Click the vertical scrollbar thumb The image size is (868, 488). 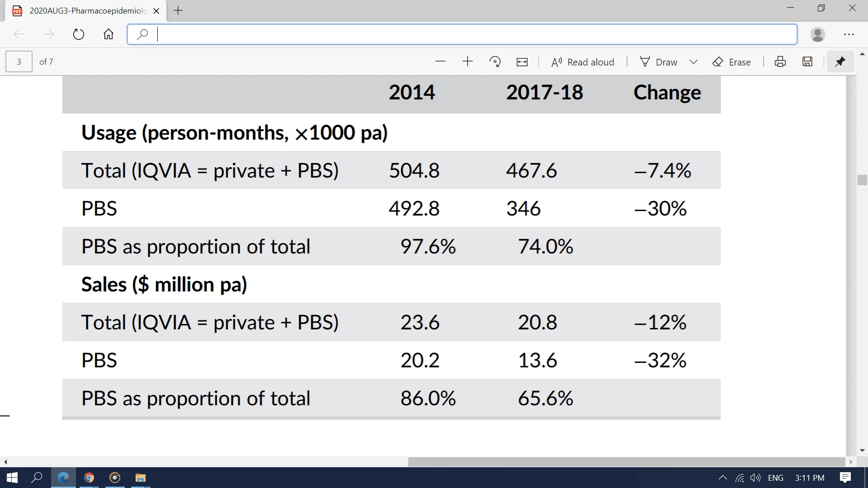(x=862, y=180)
